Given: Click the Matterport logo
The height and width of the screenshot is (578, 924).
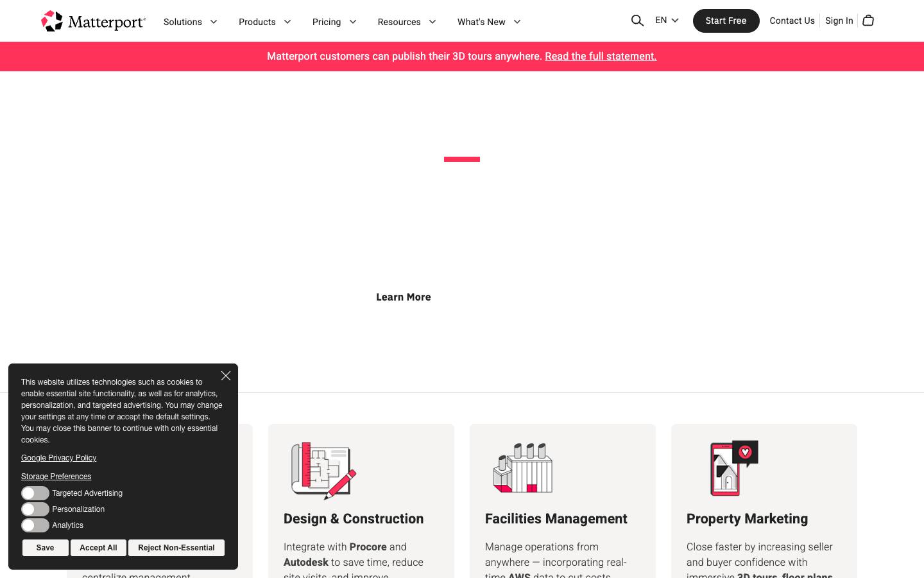Looking at the screenshot, I should (94, 21).
